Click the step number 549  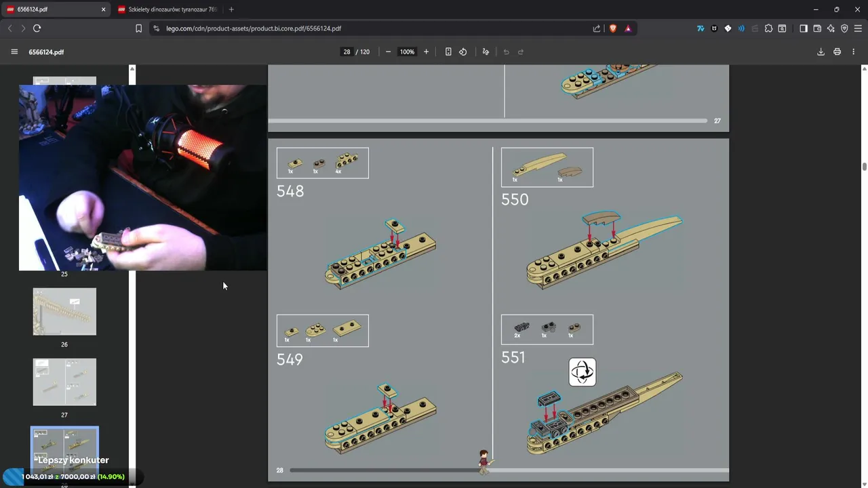point(290,359)
